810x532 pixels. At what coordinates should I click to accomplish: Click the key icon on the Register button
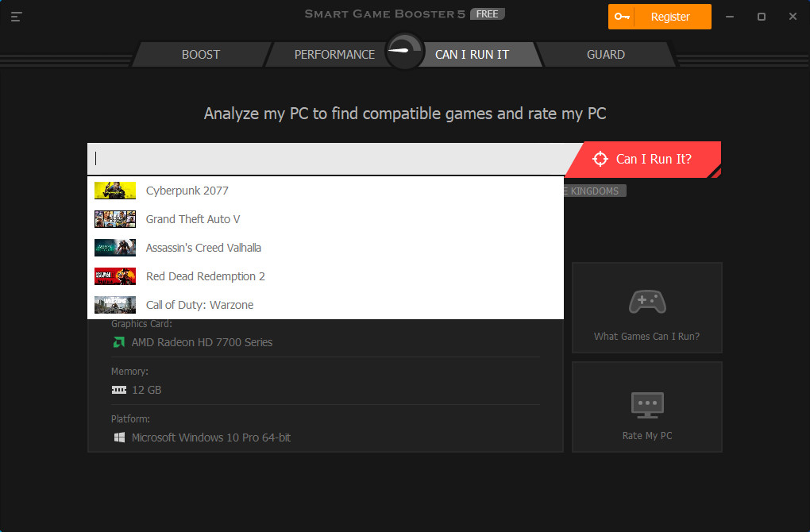[623, 16]
